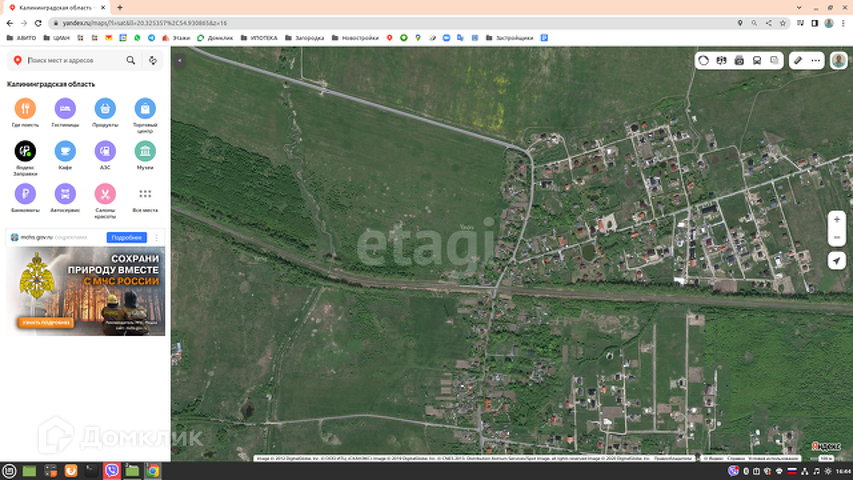This screenshot has height=480, width=853.
Task: Collapse the left sidebar panel arrow
Action: pyautogui.click(x=179, y=60)
